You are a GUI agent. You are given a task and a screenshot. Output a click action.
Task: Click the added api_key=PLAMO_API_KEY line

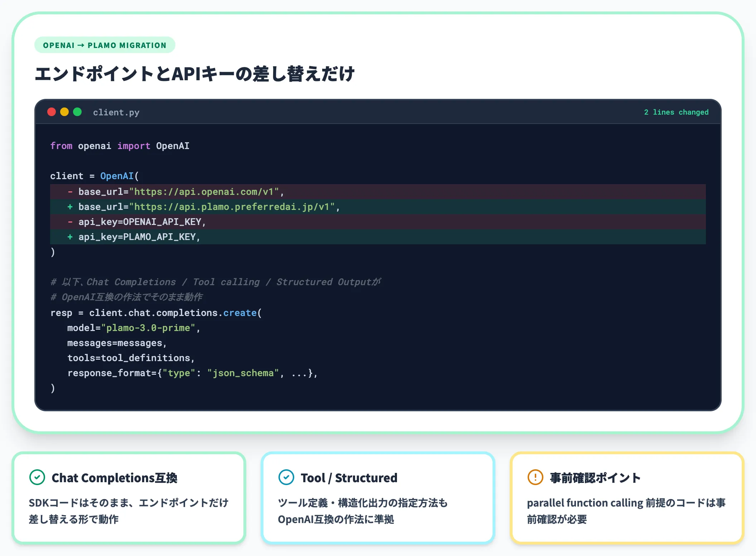point(378,237)
